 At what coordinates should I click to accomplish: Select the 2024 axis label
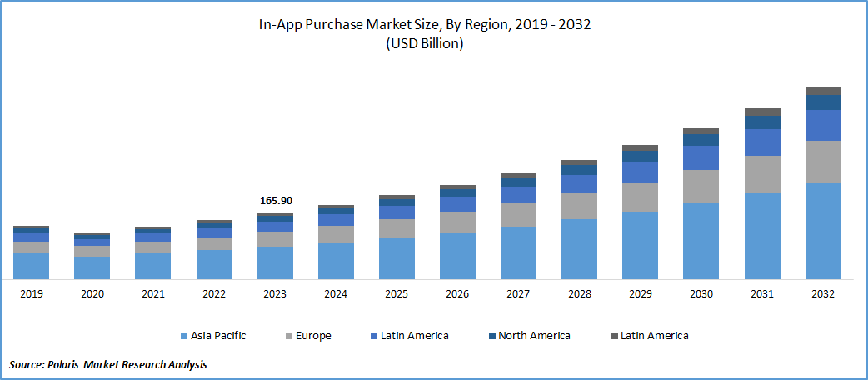coord(336,294)
